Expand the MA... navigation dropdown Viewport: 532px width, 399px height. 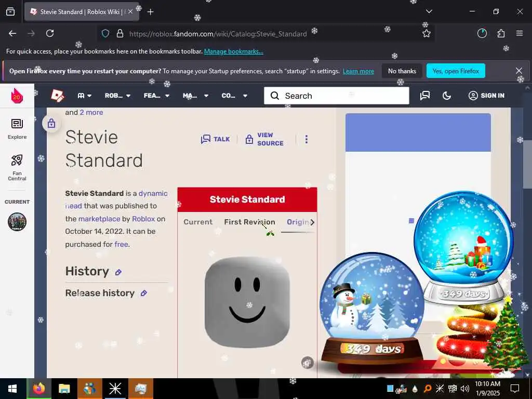195,96
